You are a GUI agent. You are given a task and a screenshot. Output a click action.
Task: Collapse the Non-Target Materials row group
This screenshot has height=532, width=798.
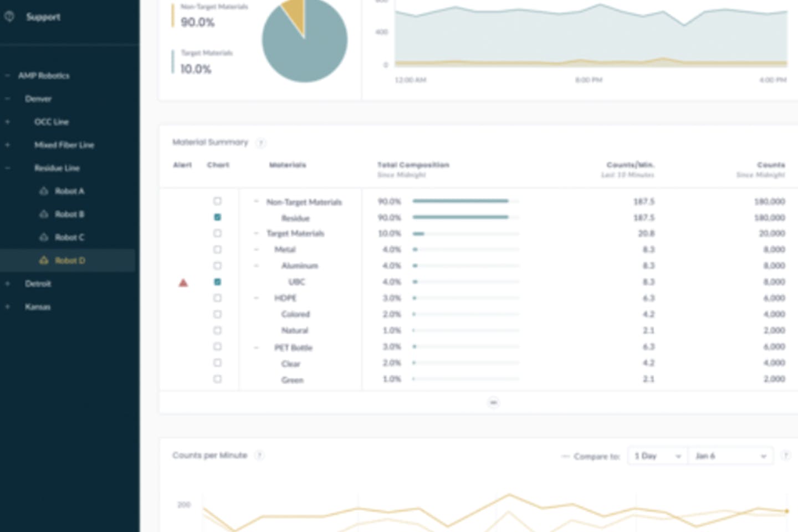point(256,202)
